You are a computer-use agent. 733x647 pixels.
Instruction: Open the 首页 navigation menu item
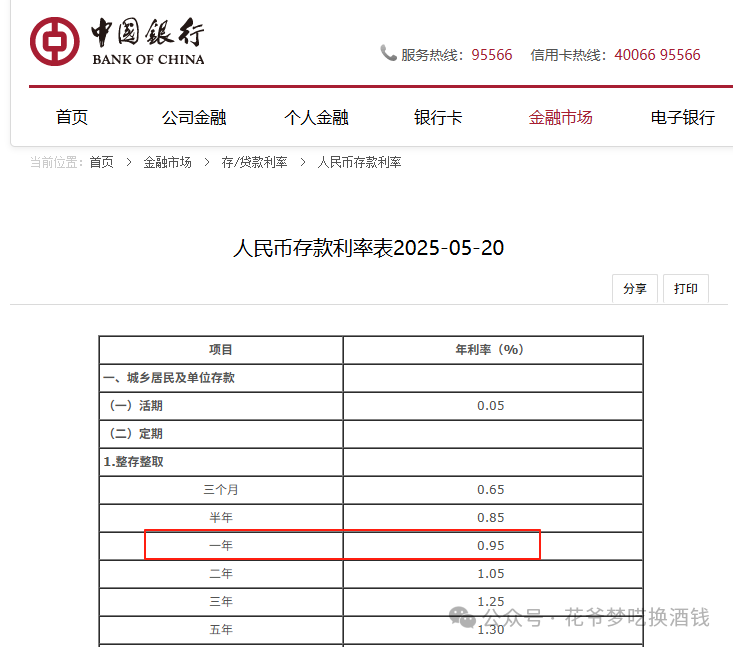72,117
